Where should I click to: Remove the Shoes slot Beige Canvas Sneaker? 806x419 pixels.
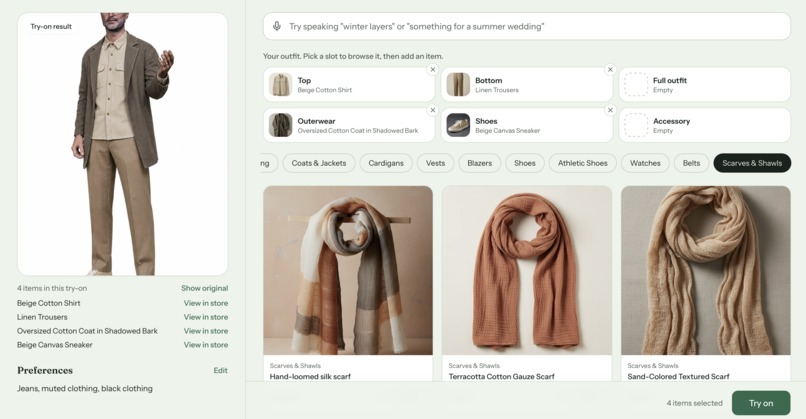tap(610, 110)
